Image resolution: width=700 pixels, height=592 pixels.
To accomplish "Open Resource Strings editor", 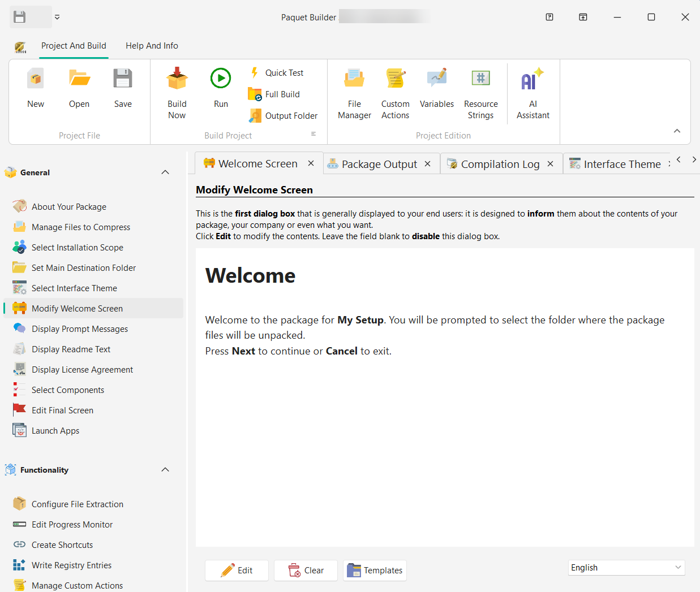I will point(480,93).
